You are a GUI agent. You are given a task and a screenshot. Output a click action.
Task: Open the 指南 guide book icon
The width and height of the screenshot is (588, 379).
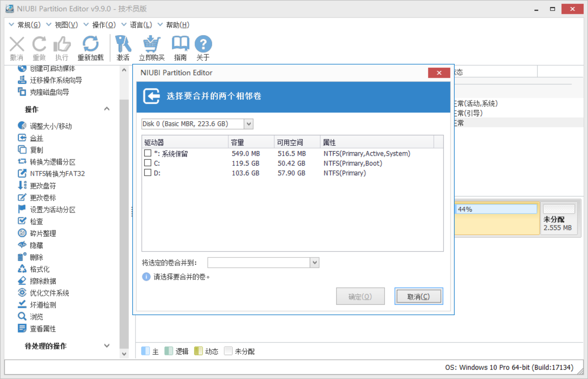tap(180, 44)
